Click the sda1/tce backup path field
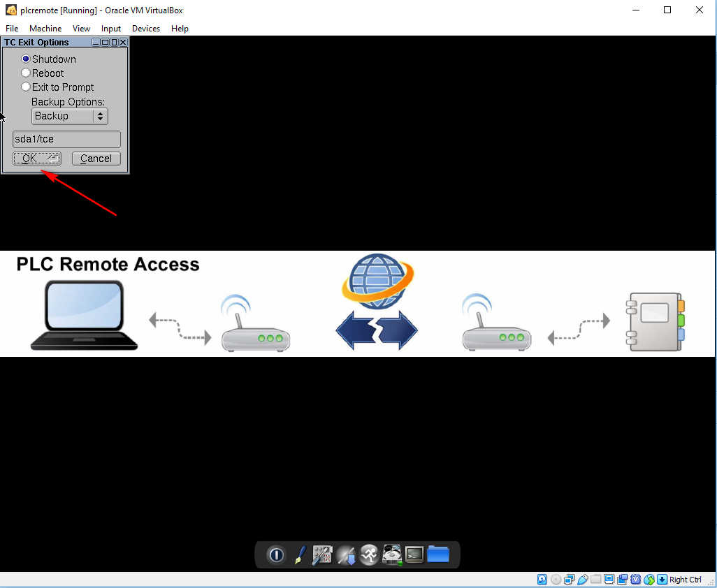The height and width of the screenshot is (588, 717). click(x=66, y=139)
